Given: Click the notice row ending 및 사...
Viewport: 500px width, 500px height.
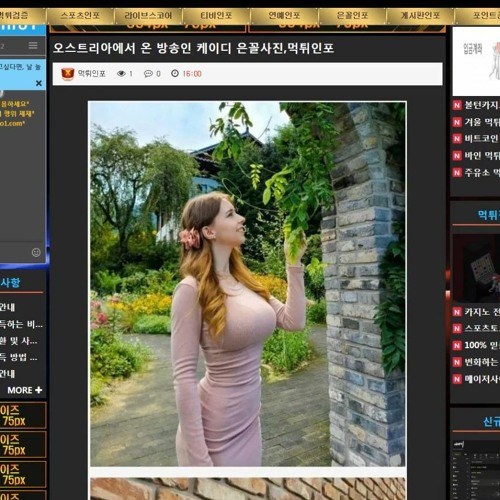Looking at the screenshot, I should pos(19,341).
